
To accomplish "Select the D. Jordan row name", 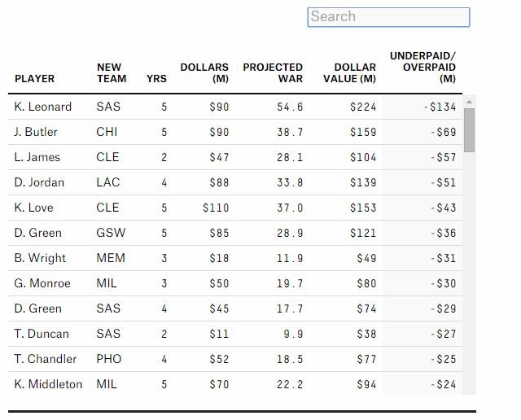I will coord(39,182).
